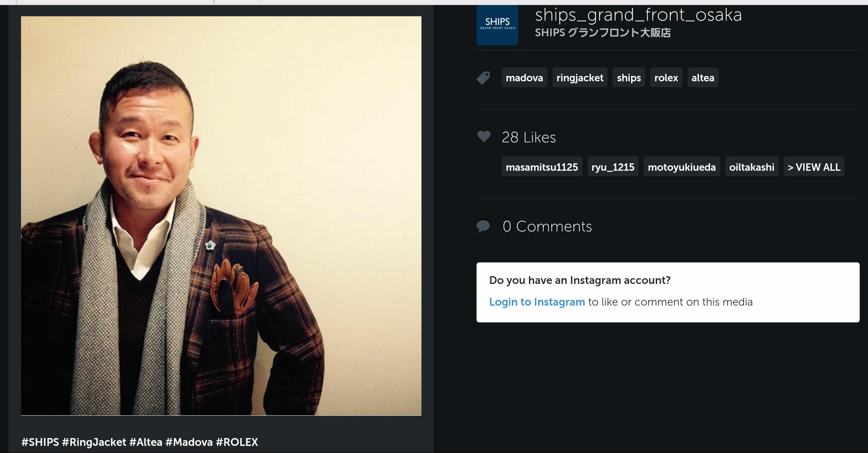Viewport: 868px width, 453px height.
Task: Click the photo of the man in plaid jacket
Action: coord(221,215)
